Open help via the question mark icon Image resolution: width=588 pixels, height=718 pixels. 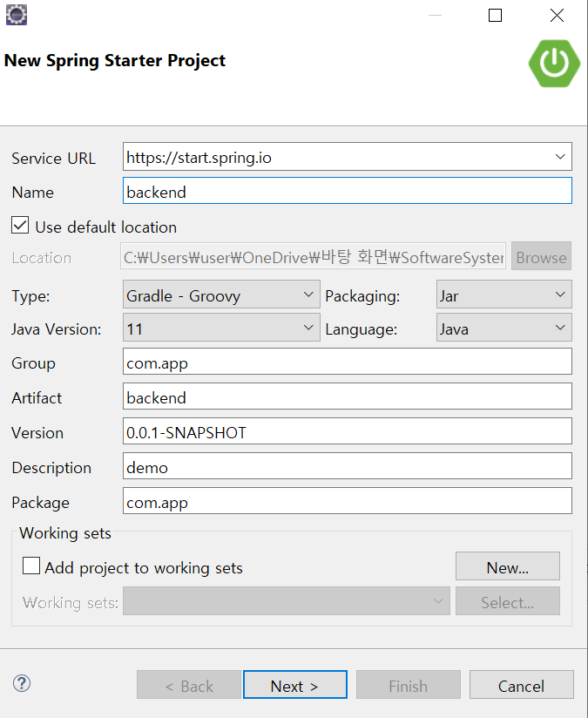21,684
